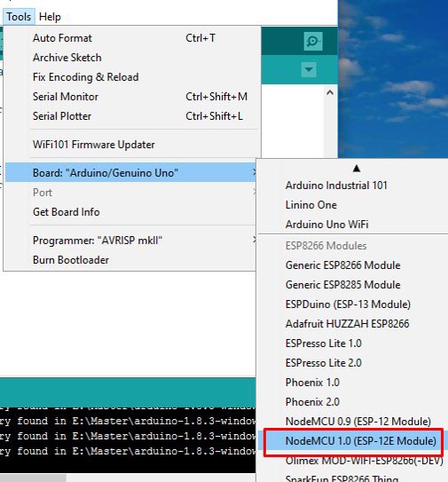Select NodeMCU 0.9 (ESP-12 Module)
This screenshot has height=482, width=448.
pyautogui.click(x=353, y=421)
